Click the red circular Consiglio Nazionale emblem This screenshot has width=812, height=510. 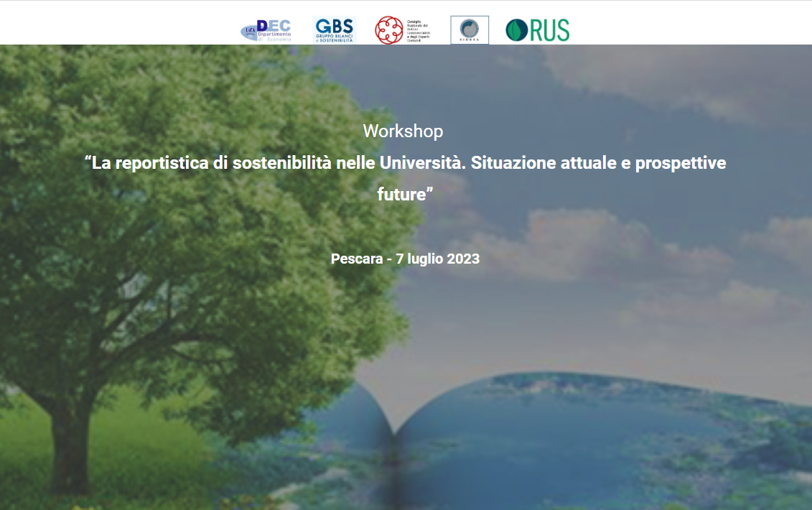[x=388, y=30]
